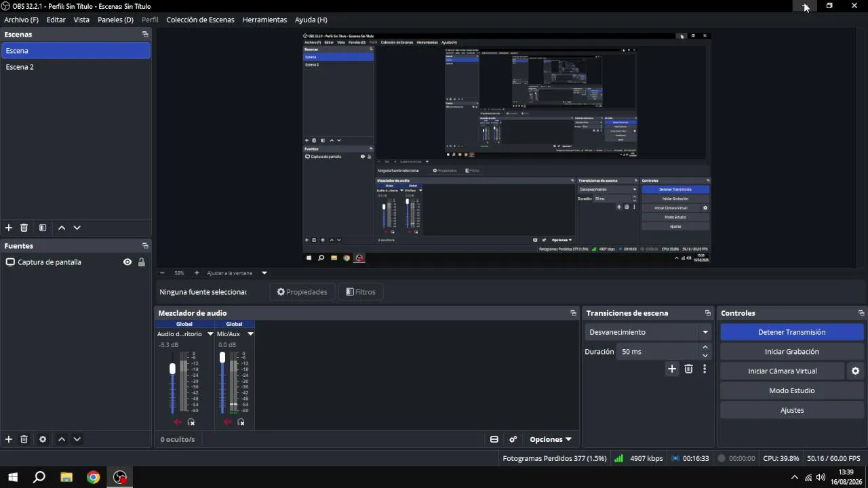Click Iniciar Cámara Virtual button
This screenshot has height=488, width=868.
coord(783,371)
